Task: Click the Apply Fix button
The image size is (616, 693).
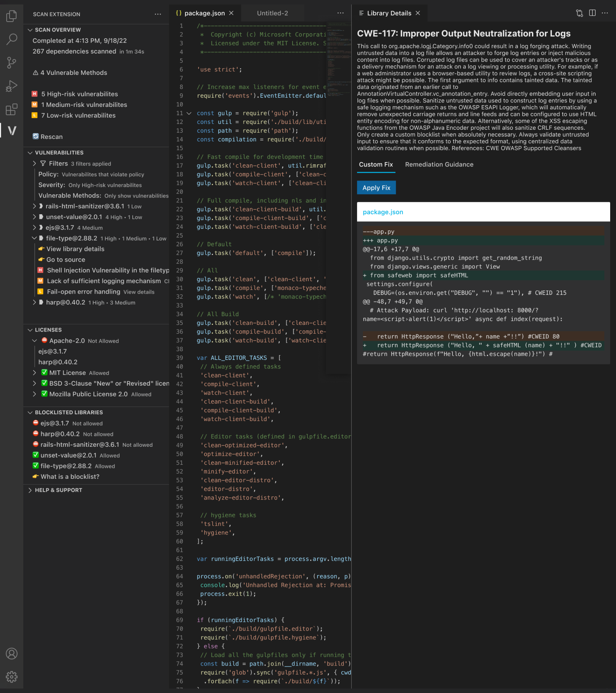Action: 376,188
